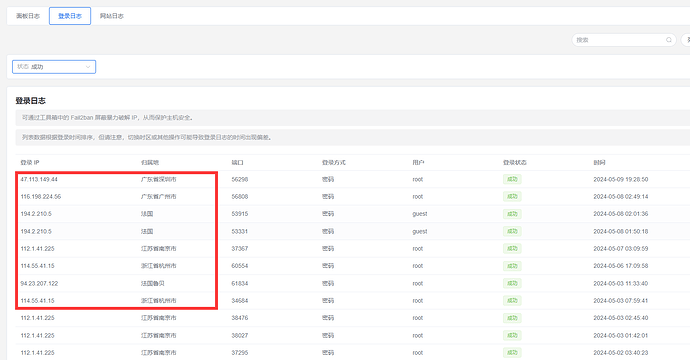The height and width of the screenshot is (360, 690).
Task: Click timestamp 2024-05-08 02:01:36
Action: pyautogui.click(x=620, y=214)
